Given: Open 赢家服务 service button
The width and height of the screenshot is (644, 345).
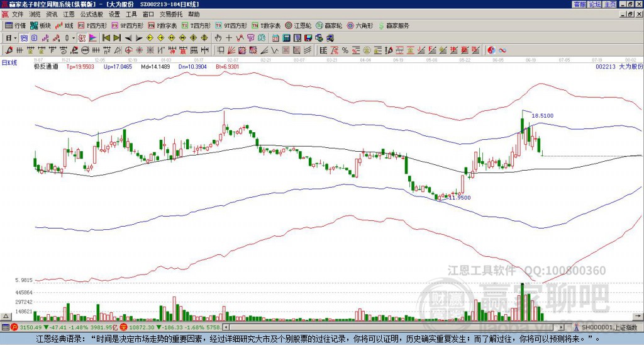Looking at the screenshot, I should [x=394, y=25].
